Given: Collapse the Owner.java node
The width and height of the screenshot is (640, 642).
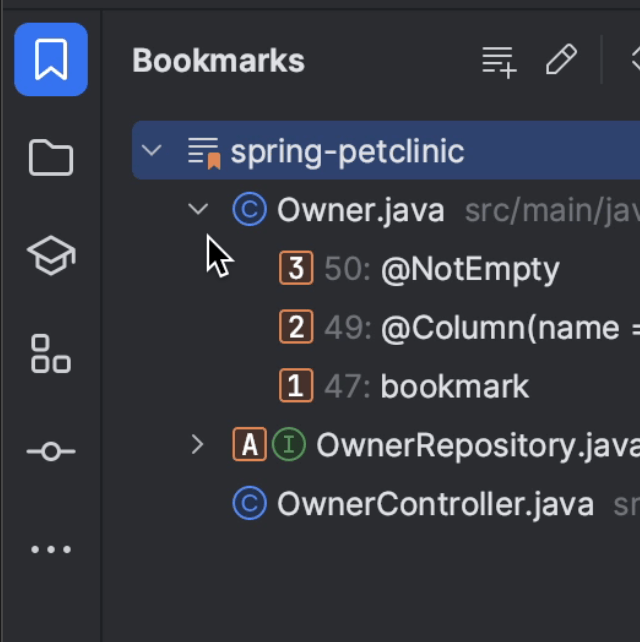Looking at the screenshot, I should 198,209.
